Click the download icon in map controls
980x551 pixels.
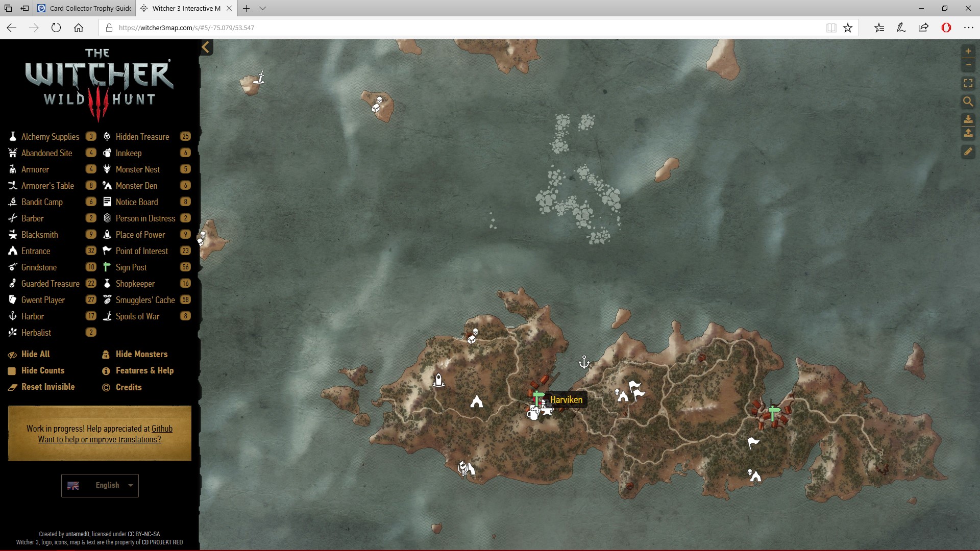pyautogui.click(x=968, y=119)
